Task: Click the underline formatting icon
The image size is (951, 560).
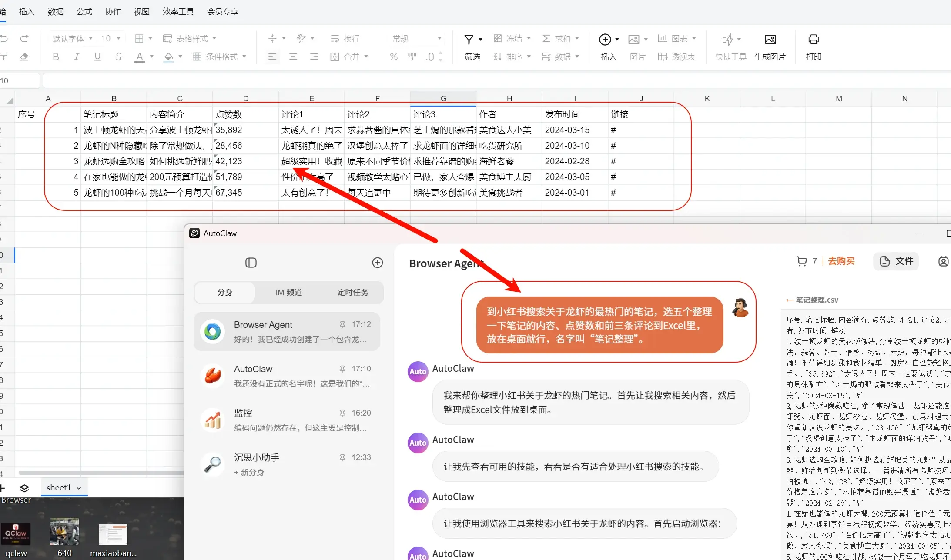Action: [x=97, y=57]
